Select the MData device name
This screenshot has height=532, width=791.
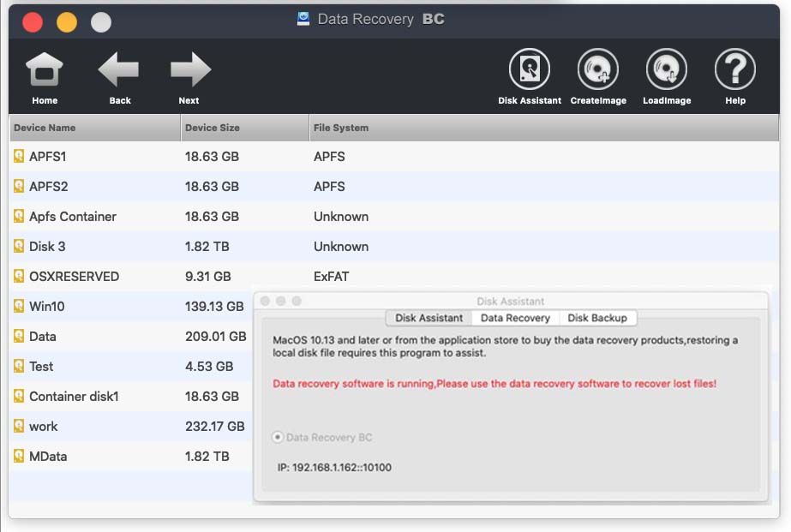(48, 457)
